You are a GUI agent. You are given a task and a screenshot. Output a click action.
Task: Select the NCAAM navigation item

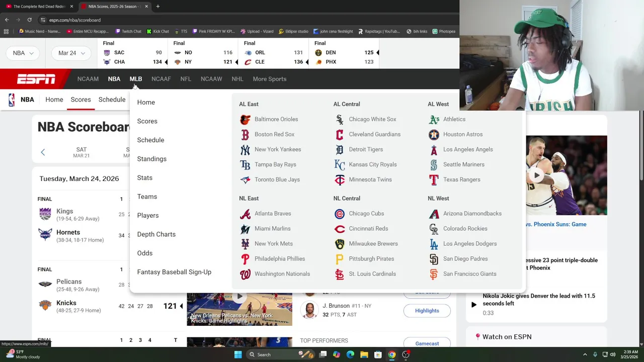[x=88, y=79]
